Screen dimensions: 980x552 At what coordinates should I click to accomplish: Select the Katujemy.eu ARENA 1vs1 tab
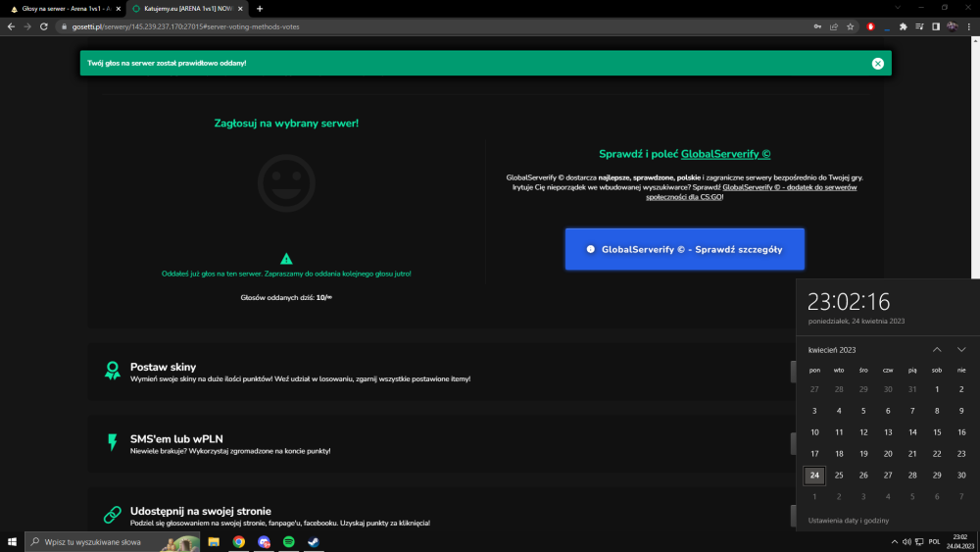tap(185, 9)
